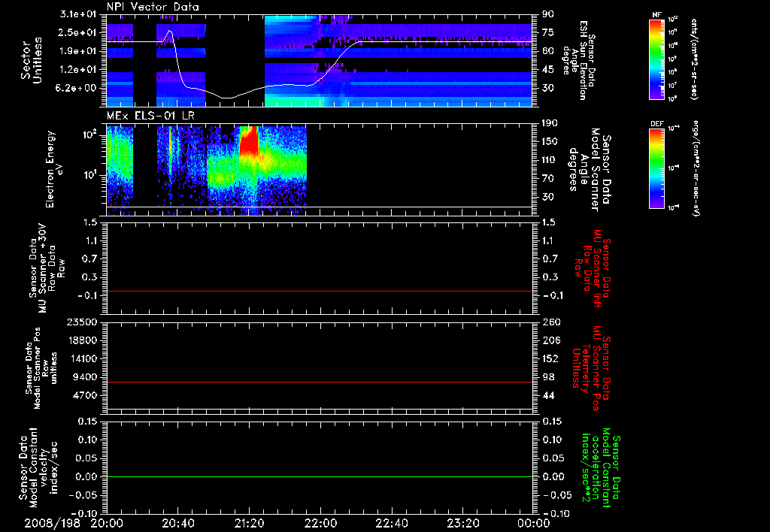Click the white sun elevation curve peak near 20:35
This screenshot has width=770, height=532.
(169, 32)
